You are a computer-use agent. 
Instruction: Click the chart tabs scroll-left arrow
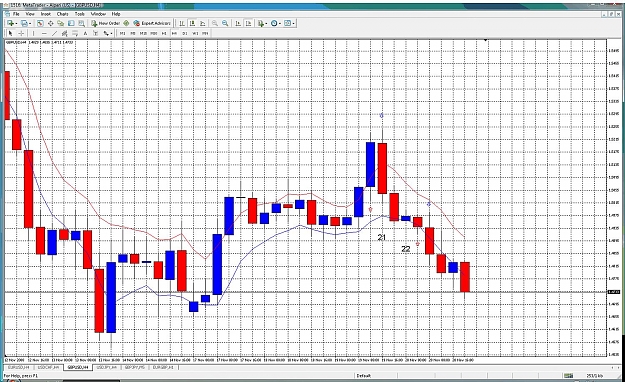[x=613, y=367]
